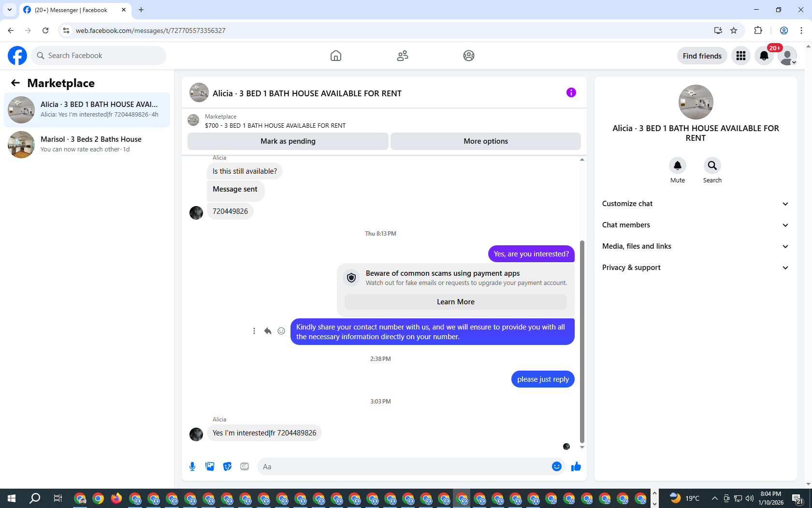Viewport: 812px width, 508px height.
Task: Expand Customize chat section
Action: click(x=696, y=204)
